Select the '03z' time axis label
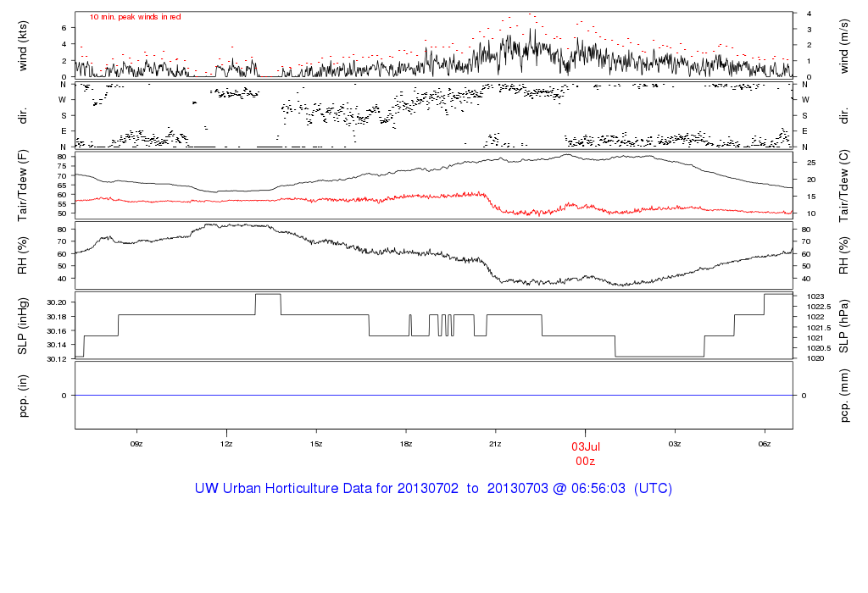 674,444
